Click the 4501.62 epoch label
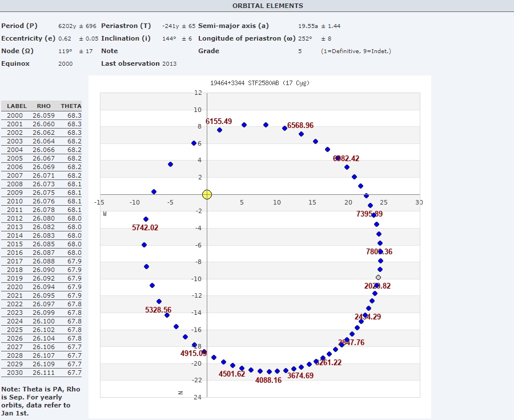This screenshot has height=420, width=514. pyautogui.click(x=232, y=374)
